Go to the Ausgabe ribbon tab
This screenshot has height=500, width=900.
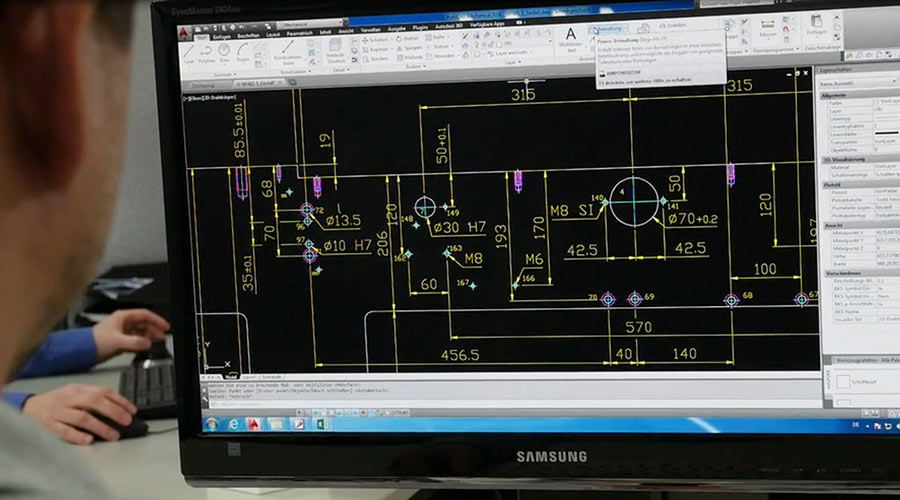click(396, 29)
